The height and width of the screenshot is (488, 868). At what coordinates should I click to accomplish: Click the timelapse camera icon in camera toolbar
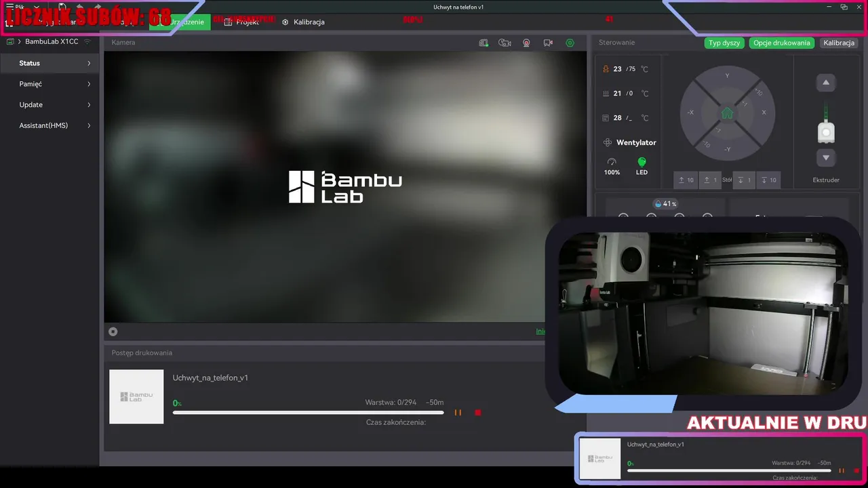[x=505, y=43]
